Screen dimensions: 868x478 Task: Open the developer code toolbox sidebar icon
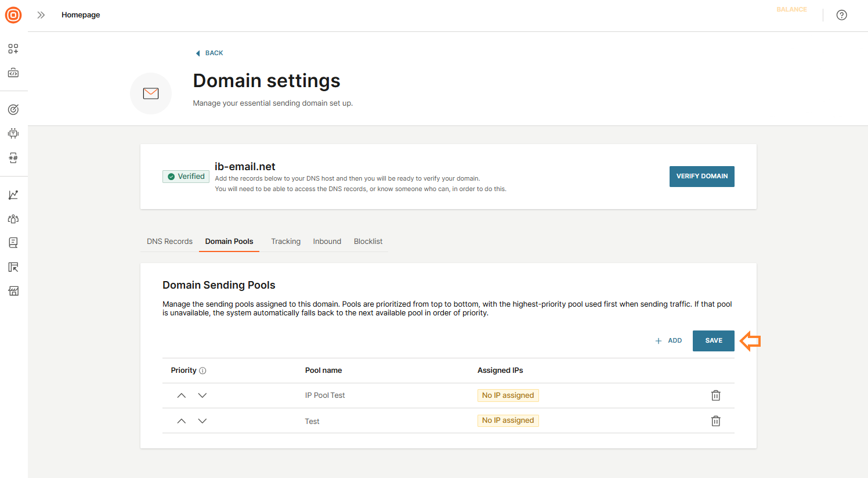[13, 73]
